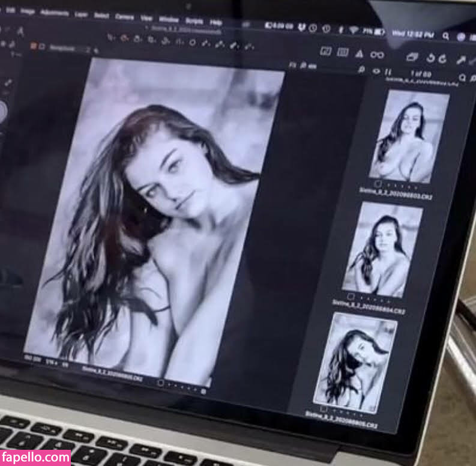This screenshot has width=476, height=466.
Task: Toggle the eye icon above the browser
Action: point(376,71)
